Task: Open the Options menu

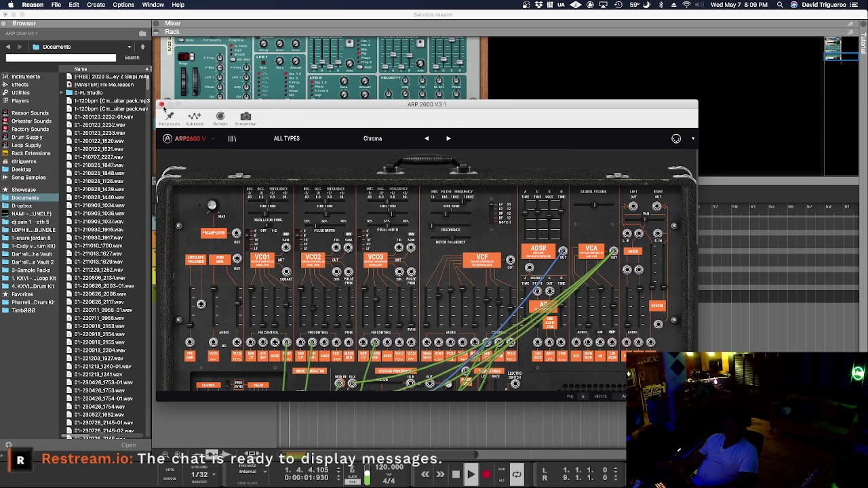Action: point(123,5)
